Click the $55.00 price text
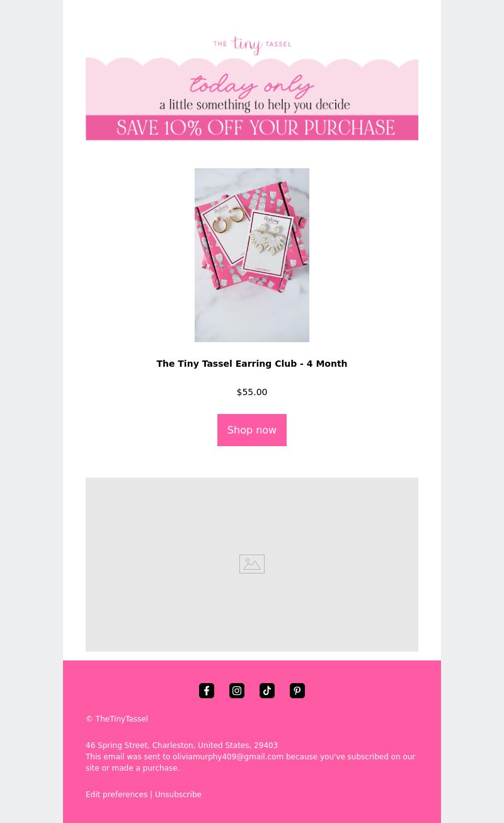This screenshot has width=504, height=823. point(252,392)
